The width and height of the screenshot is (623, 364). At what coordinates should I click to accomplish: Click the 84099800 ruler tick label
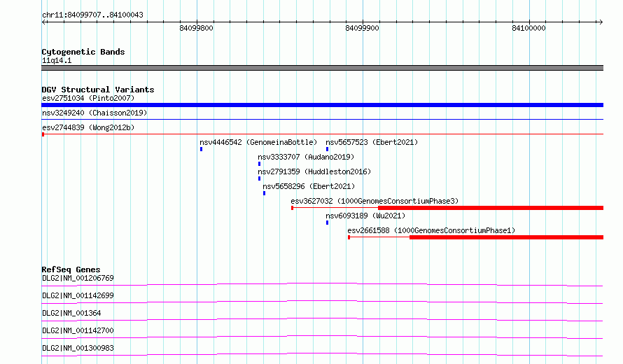[x=196, y=28]
